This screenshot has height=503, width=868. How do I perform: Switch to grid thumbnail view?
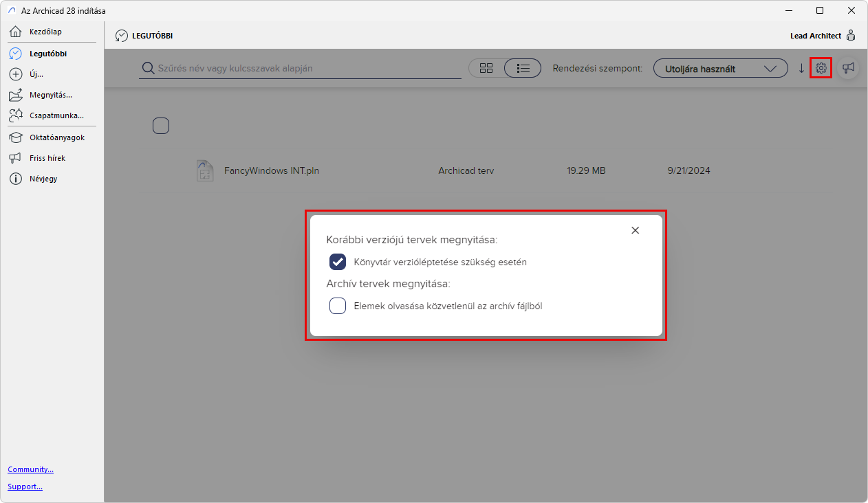tap(486, 68)
